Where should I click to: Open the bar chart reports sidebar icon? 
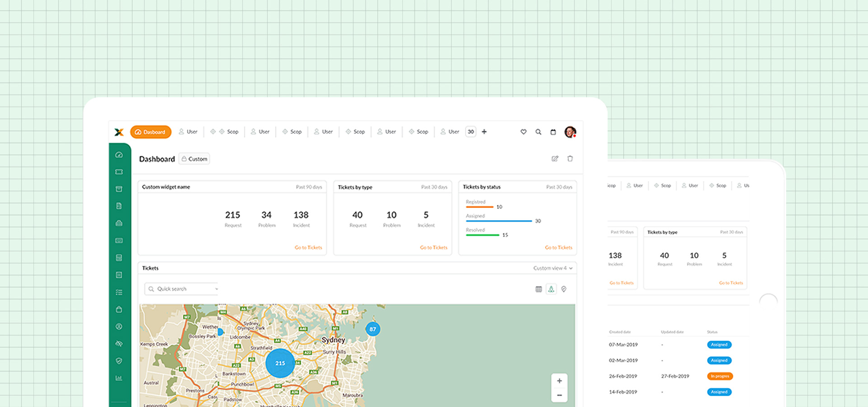click(119, 378)
